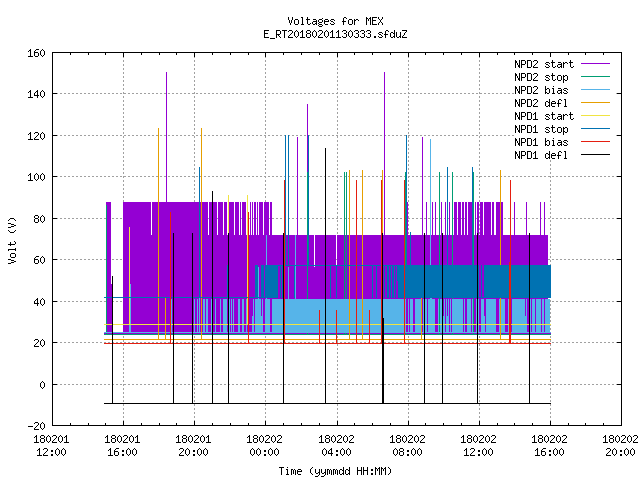Click the 180201 12:00 x-axis tick label
Screen dimensions: 640x480
tap(51, 446)
